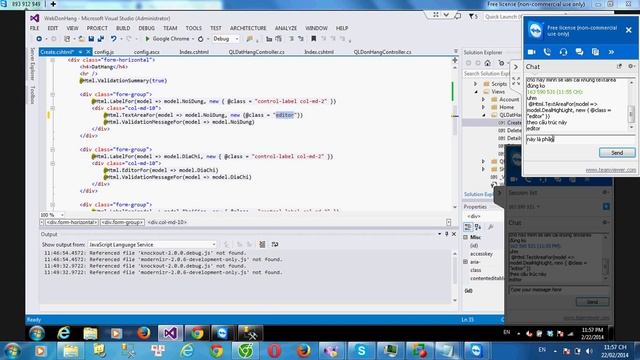Click the Home icon in Solution Explorer
Viewport: 640px width, 360px height.
tap(487, 63)
